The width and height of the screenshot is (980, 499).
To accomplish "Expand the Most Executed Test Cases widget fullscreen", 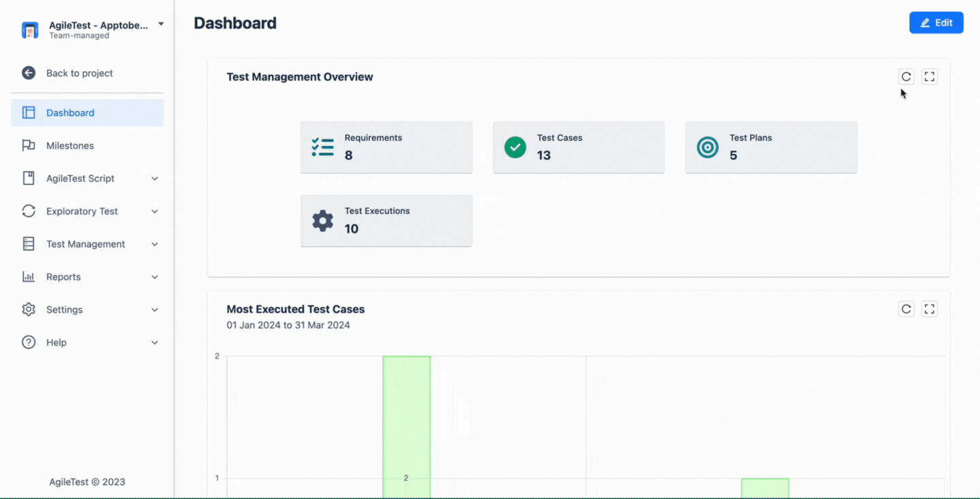I will pos(929,309).
